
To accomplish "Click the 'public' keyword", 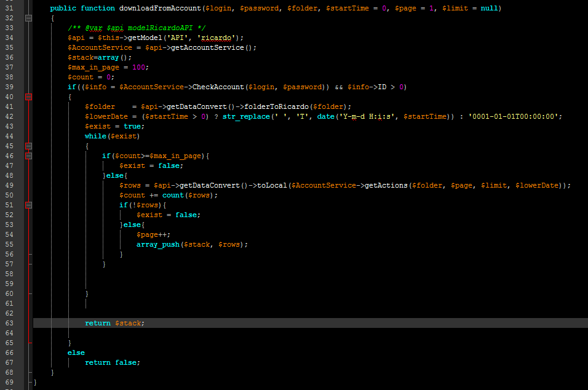I will (63, 8).
